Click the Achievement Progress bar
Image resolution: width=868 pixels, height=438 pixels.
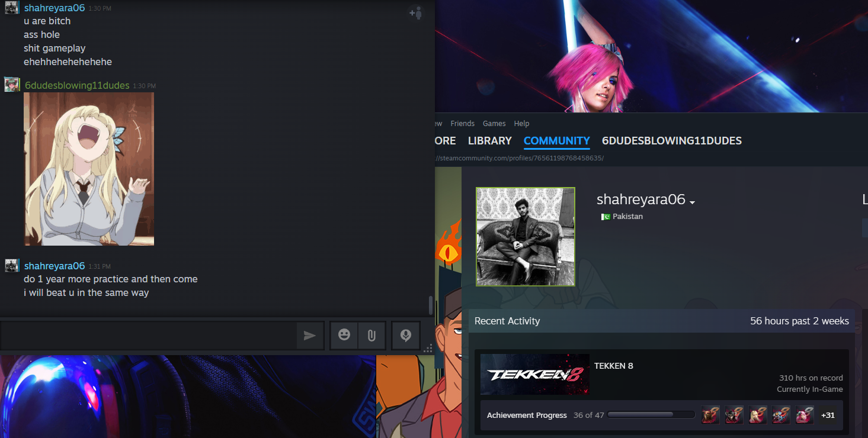[x=651, y=415]
